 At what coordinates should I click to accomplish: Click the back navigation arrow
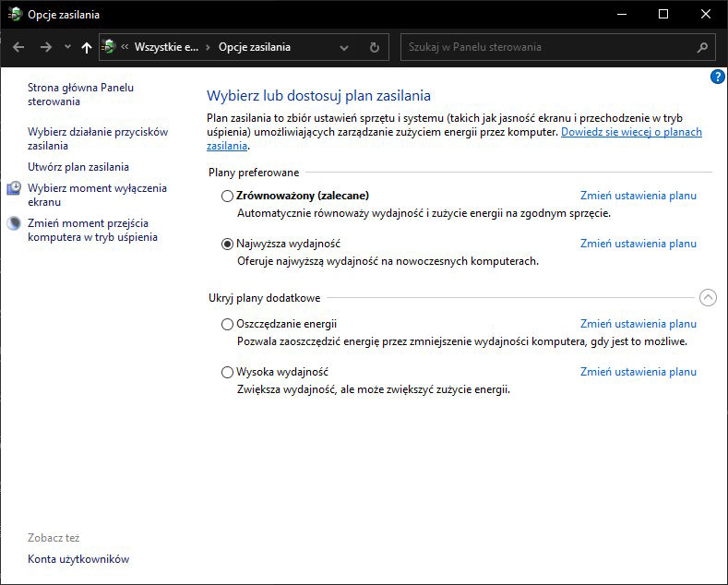point(18,47)
